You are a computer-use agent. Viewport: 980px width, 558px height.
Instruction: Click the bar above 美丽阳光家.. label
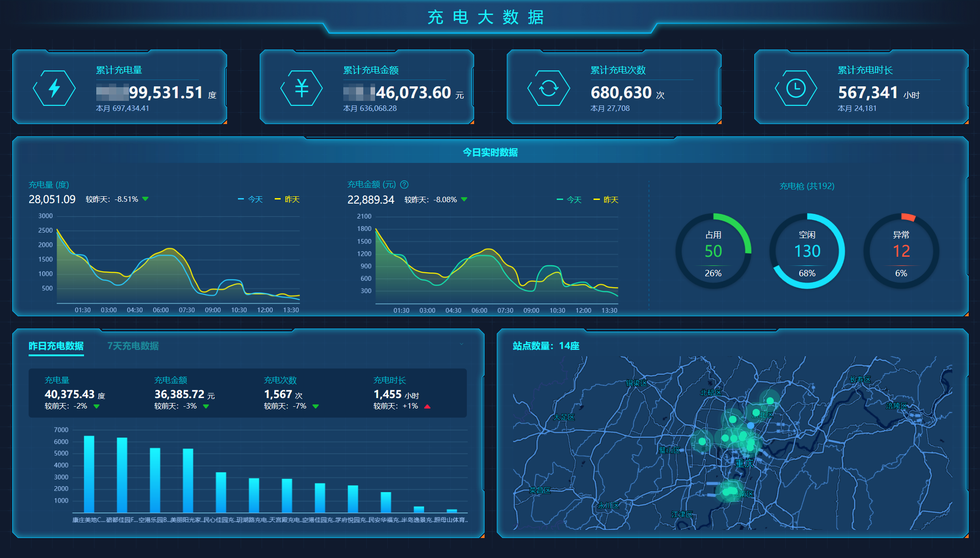(188, 481)
